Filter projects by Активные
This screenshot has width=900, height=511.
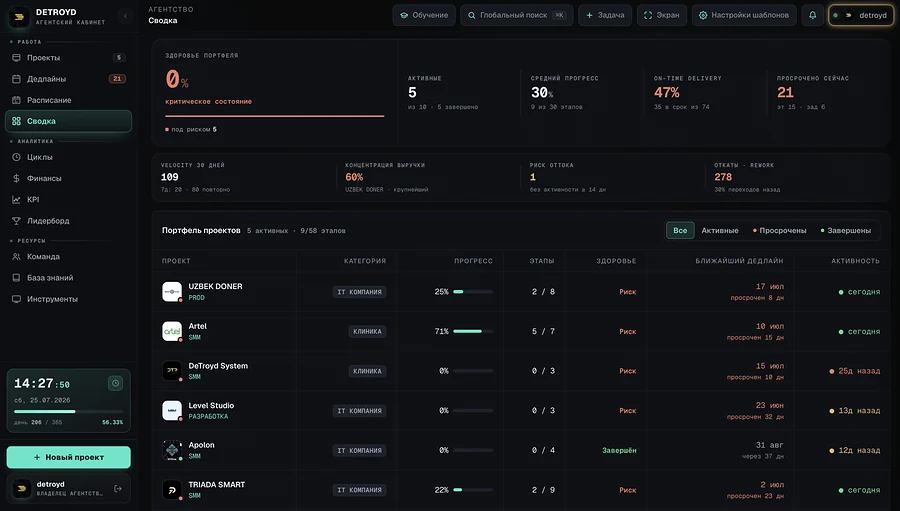coord(720,230)
